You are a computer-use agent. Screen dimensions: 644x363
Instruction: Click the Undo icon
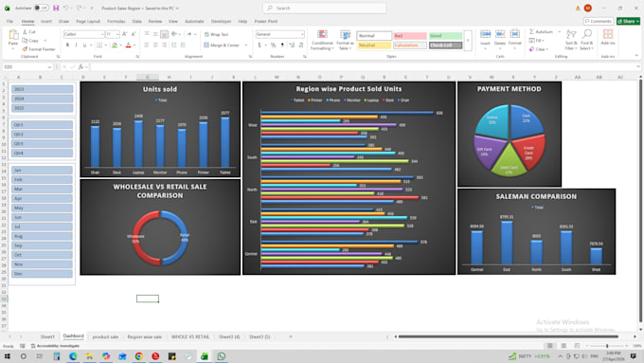click(65, 8)
